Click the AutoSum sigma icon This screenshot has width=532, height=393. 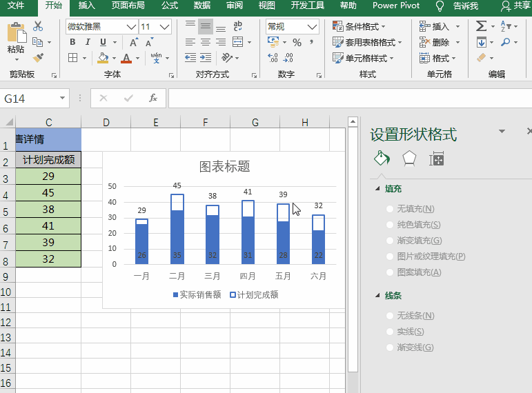(x=481, y=26)
